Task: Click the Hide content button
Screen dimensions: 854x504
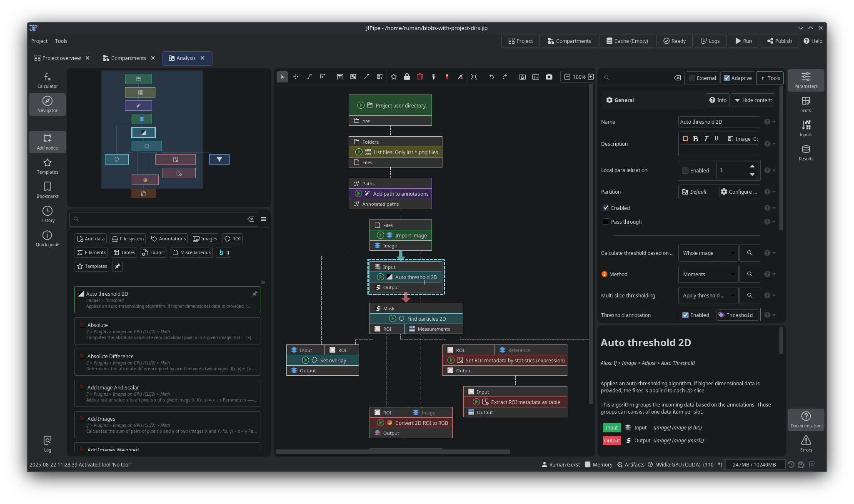Action: pos(753,100)
